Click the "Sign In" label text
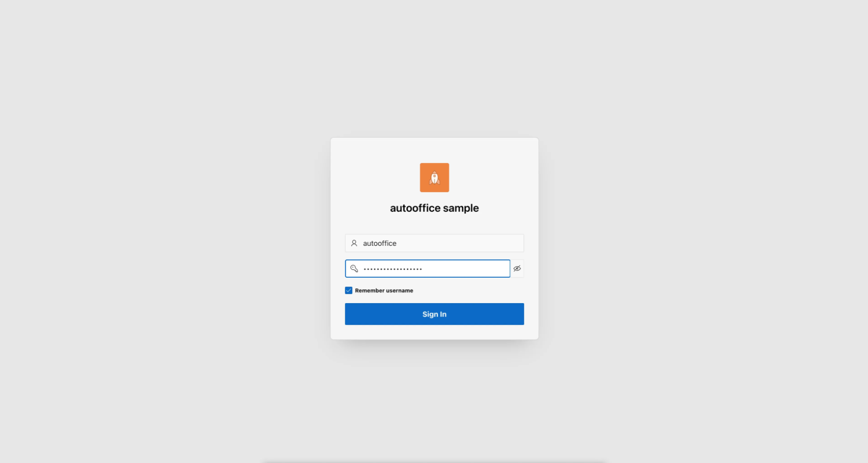868x463 pixels. [x=434, y=314]
